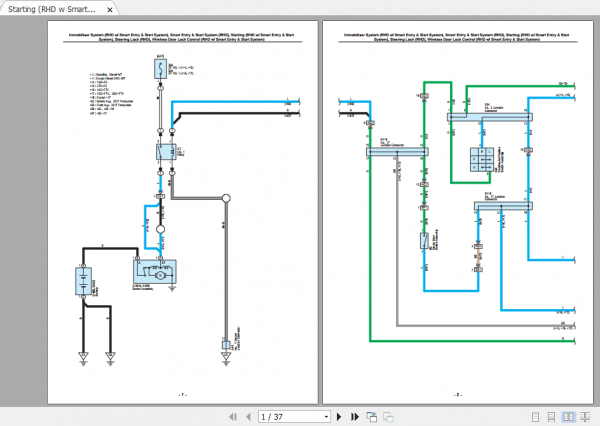Go to the first page
600x426 pixels.
click(233, 416)
